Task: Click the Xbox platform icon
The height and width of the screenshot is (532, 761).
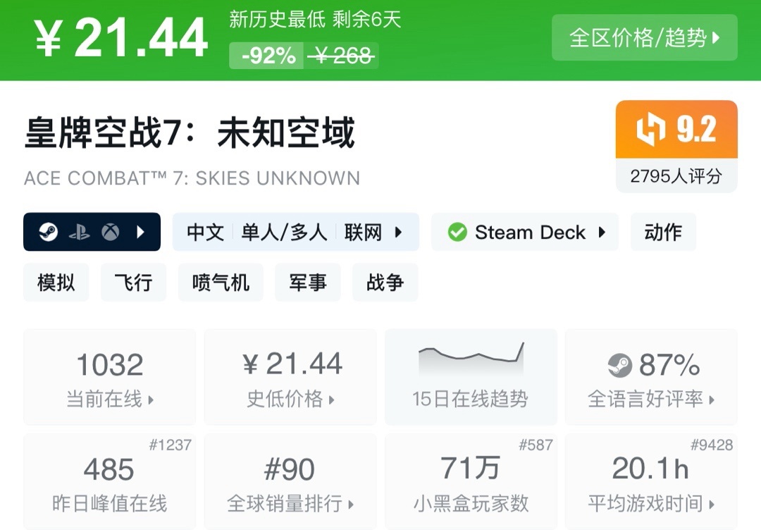Action: coord(110,233)
